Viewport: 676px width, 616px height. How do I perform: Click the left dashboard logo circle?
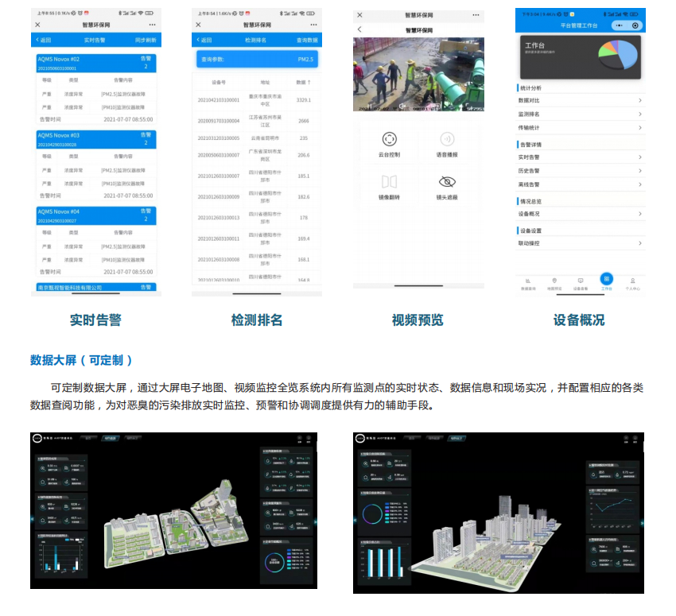(37, 438)
